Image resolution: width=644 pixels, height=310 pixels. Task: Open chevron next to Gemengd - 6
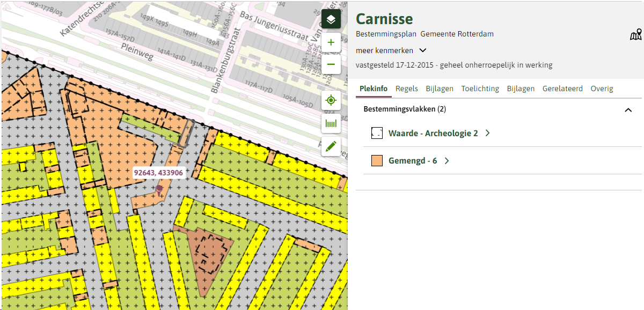pos(447,160)
